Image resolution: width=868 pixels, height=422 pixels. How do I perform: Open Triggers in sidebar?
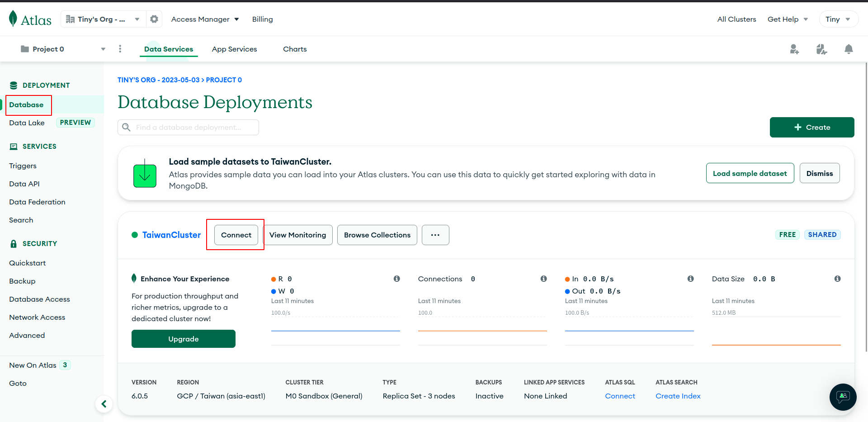23,166
